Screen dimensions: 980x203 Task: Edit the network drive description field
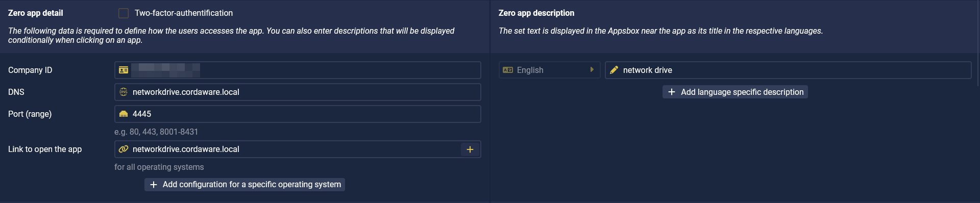coord(788,70)
